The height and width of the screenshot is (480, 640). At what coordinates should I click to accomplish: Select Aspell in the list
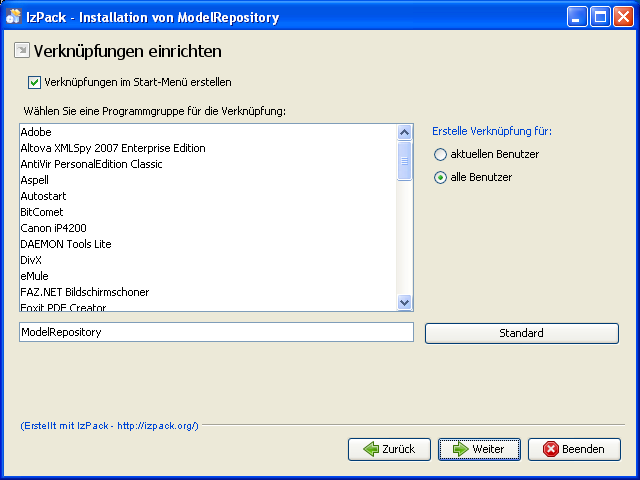tap(208, 180)
